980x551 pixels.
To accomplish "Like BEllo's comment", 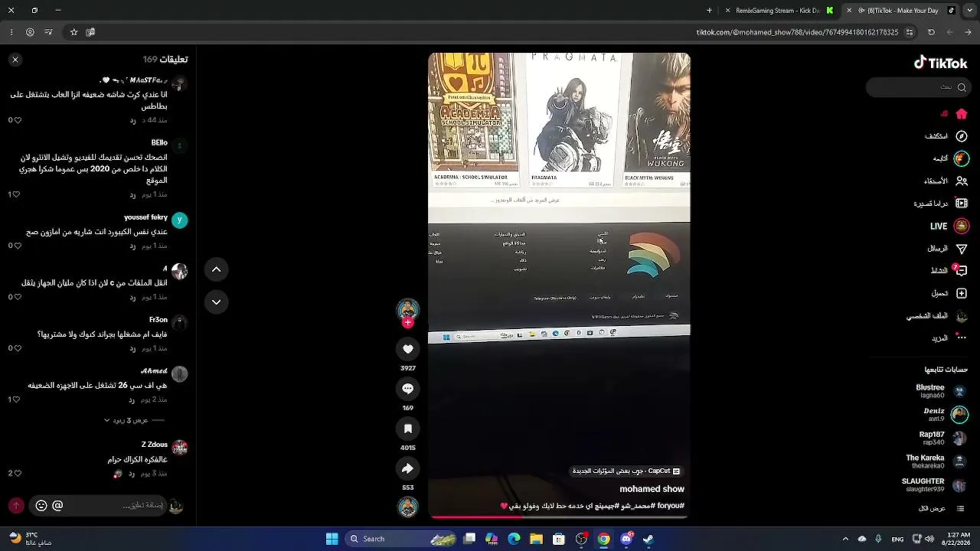I will (x=17, y=194).
